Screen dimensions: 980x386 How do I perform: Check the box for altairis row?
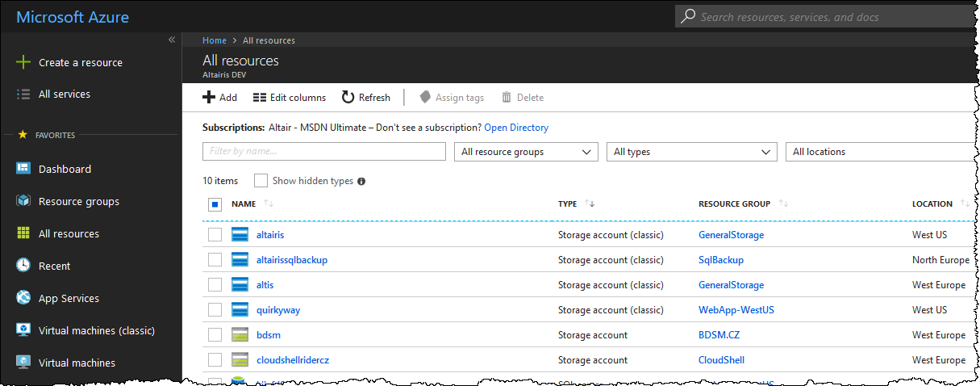(215, 235)
